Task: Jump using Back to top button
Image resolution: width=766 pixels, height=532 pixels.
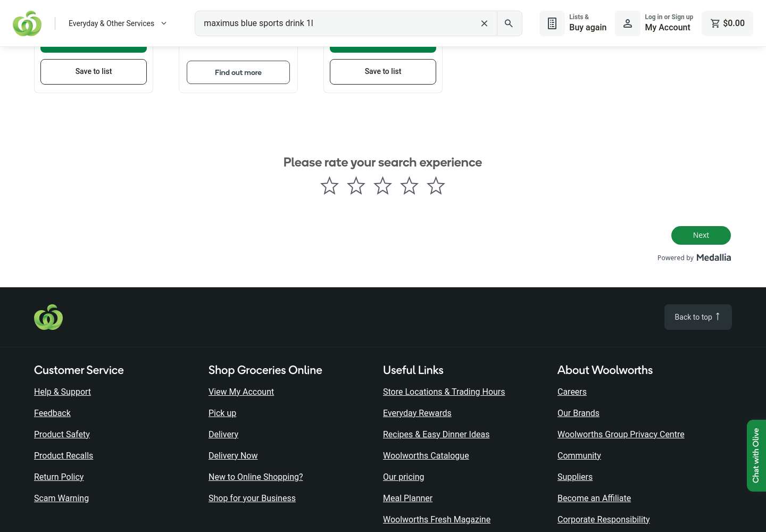Action: coord(698,317)
